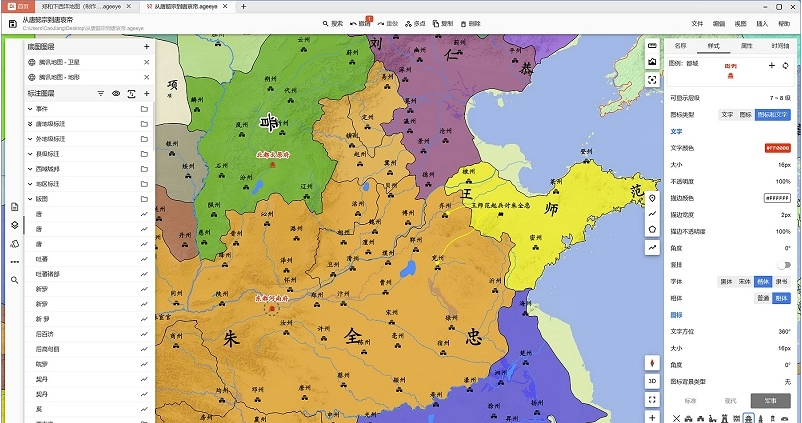The height and width of the screenshot is (423, 802).
Task: Add a new base map layer
Action: pyautogui.click(x=146, y=47)
